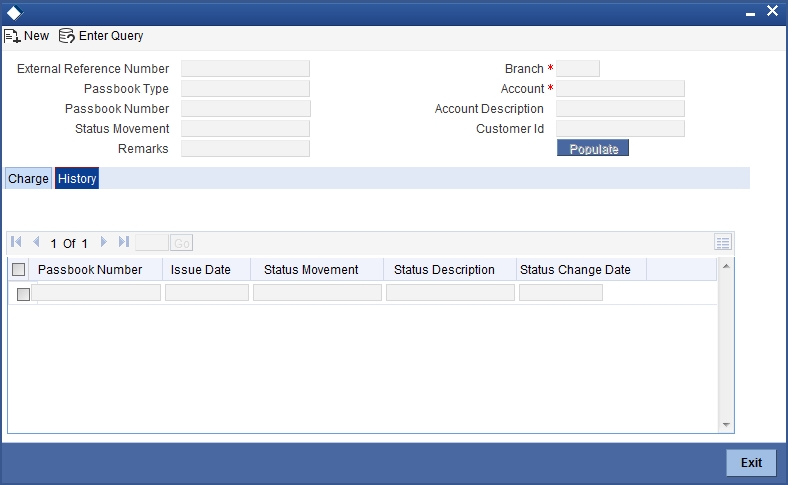Switch to the Charge tab

point(28,178)
